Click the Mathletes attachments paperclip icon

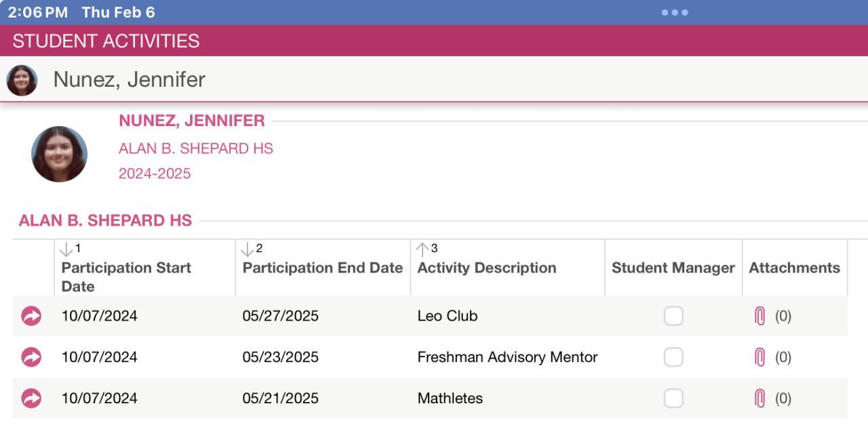759,398
